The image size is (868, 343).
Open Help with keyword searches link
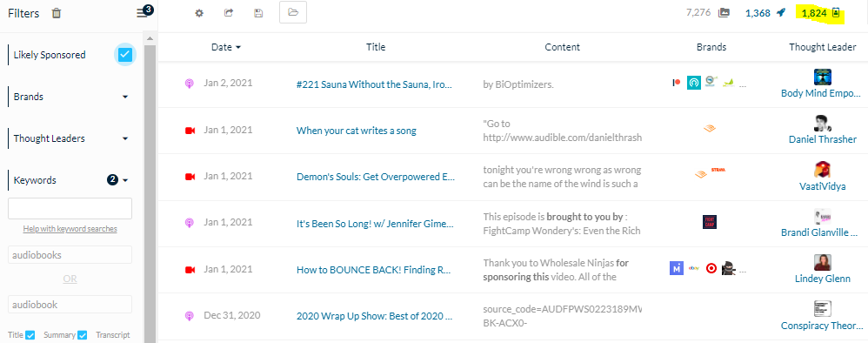pyautogui.click(x=70, y=229)
